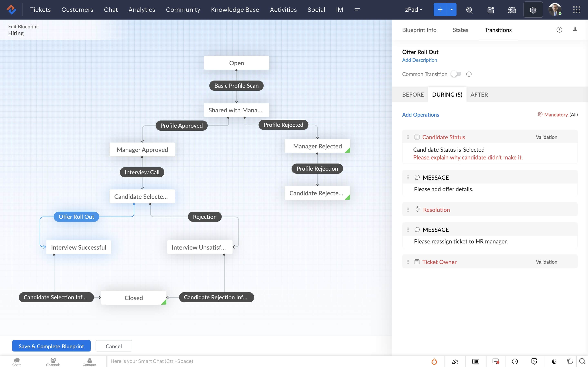The image size is (588, 367).
Task: Toggle online status indicator on avatar
Action: 560,13
